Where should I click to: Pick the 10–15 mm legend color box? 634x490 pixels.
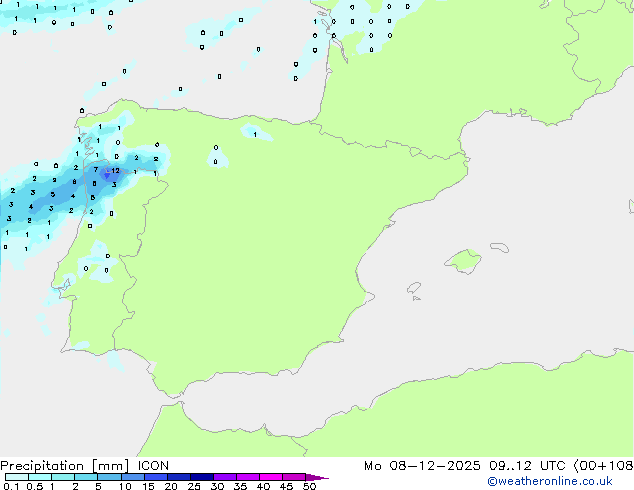[132, 477]
